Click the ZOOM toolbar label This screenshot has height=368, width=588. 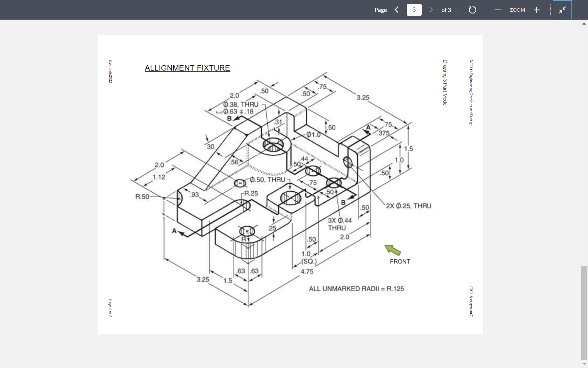click(517, 10)
